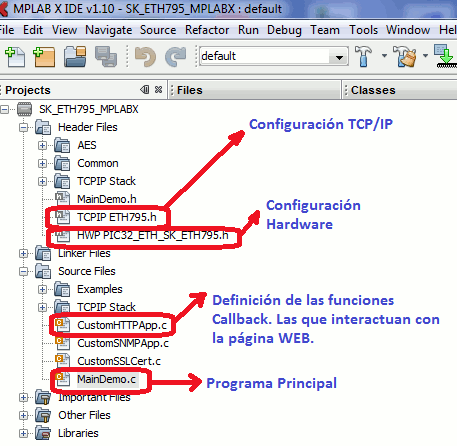Image resolution: width=457 pixels, height=446 pixels.
Task: Open the Debug menu
Action: [x=284, y=30]
